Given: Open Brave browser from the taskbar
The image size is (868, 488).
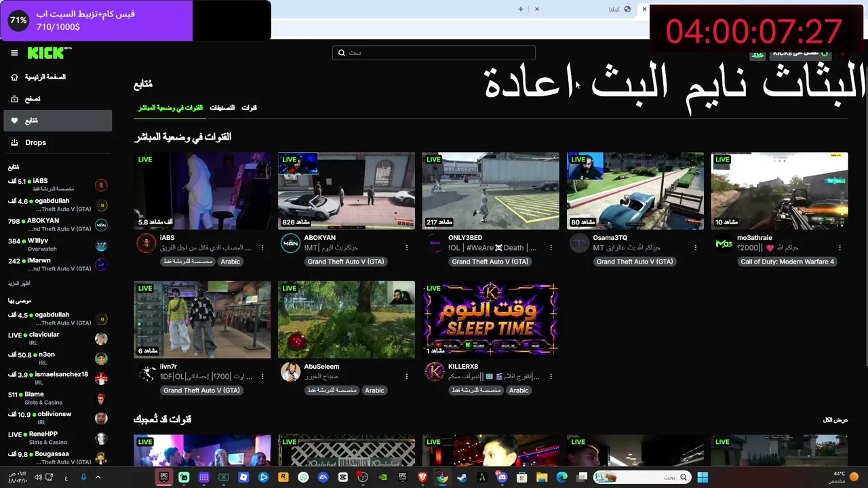Looking at the screenshot, I should [423, 477].
